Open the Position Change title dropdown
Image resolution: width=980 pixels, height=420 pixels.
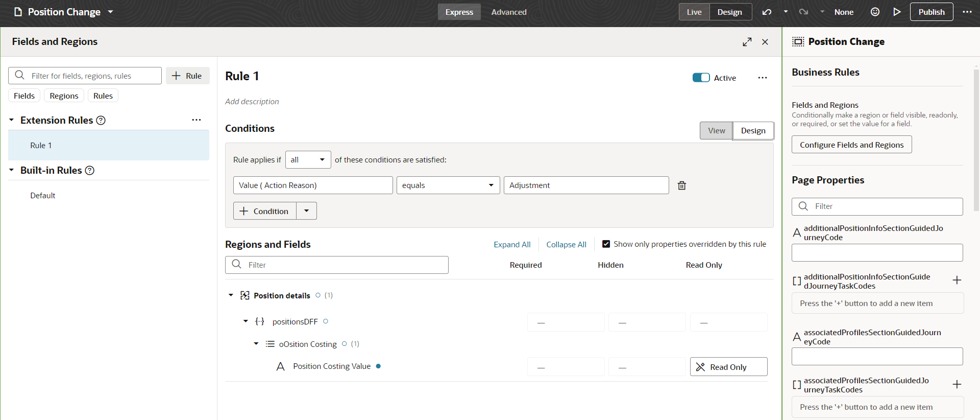(x=110, y=12)
